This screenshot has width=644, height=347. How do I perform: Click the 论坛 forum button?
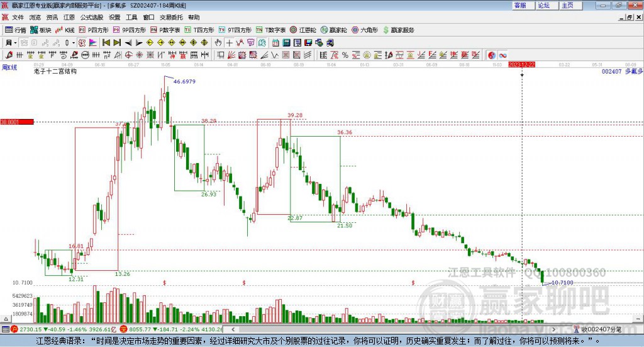pos(547,5)
